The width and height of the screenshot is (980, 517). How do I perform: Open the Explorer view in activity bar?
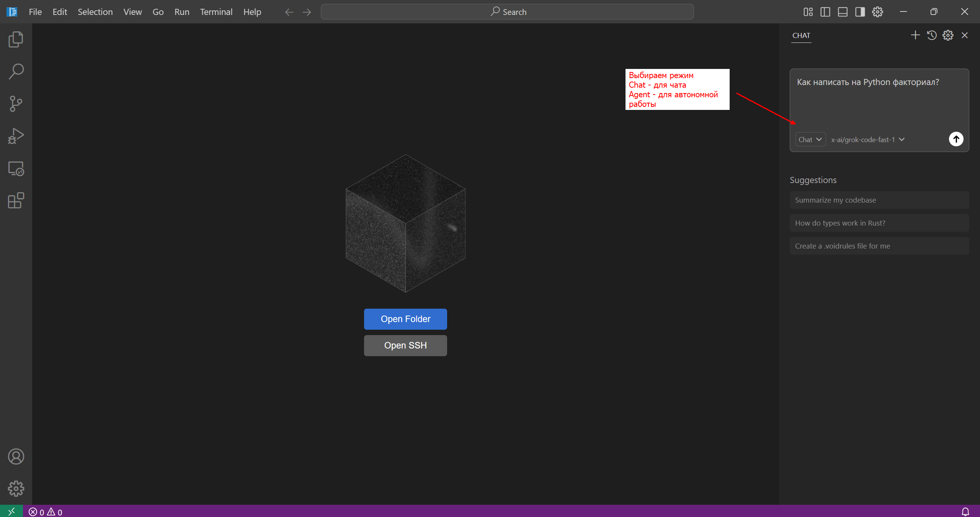click(x=16, y=39)
